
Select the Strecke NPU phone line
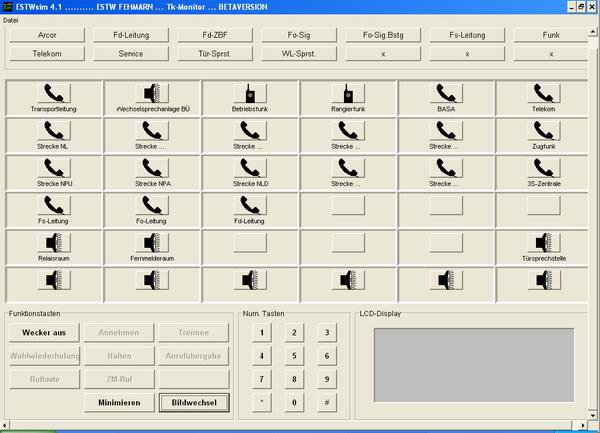[53, 167]
